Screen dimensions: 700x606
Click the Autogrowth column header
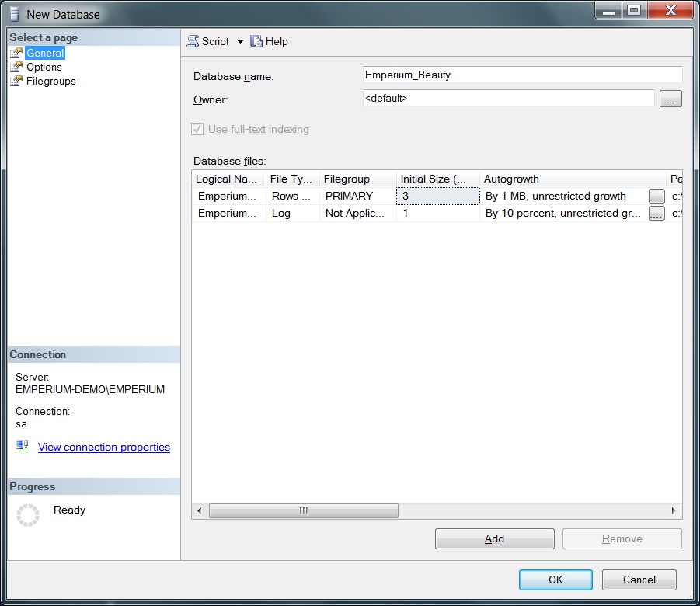tap(572, 179)
